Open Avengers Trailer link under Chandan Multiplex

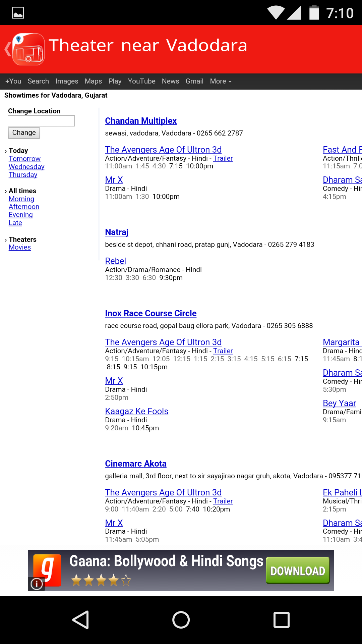click(223, 158)
